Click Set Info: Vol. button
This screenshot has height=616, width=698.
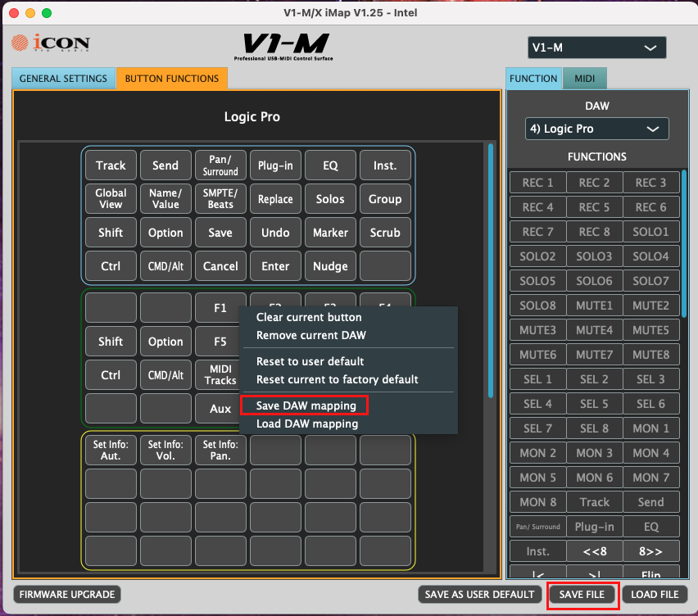[165, 450]
